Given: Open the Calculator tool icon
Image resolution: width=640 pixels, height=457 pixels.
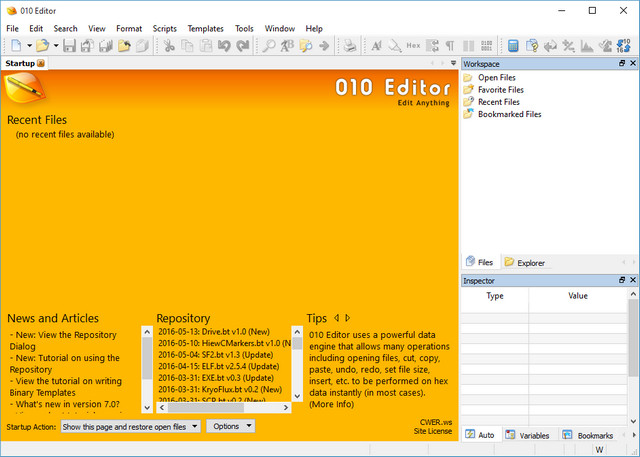Looking at the screenshot, I should (x=513, y=46).
